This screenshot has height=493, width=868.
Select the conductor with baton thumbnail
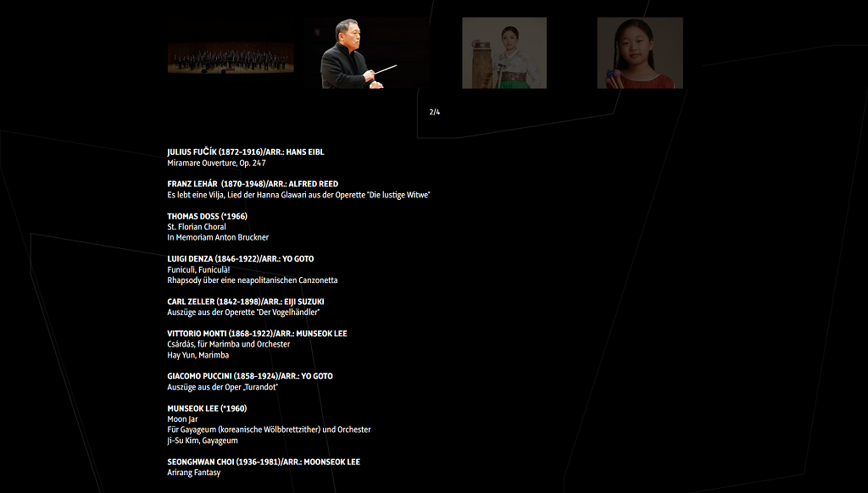pos(365,53)
